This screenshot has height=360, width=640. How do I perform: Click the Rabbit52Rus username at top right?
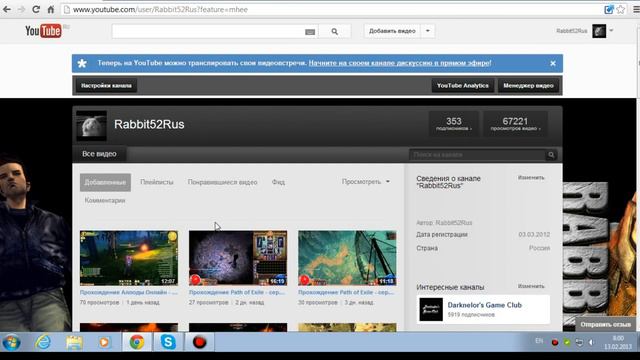[x=571, y=31]
